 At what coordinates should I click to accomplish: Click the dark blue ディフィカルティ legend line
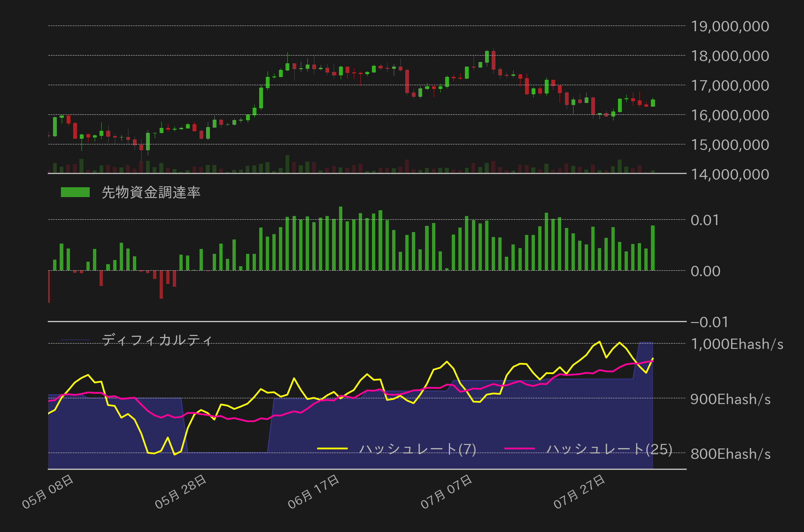click(75, 340)
